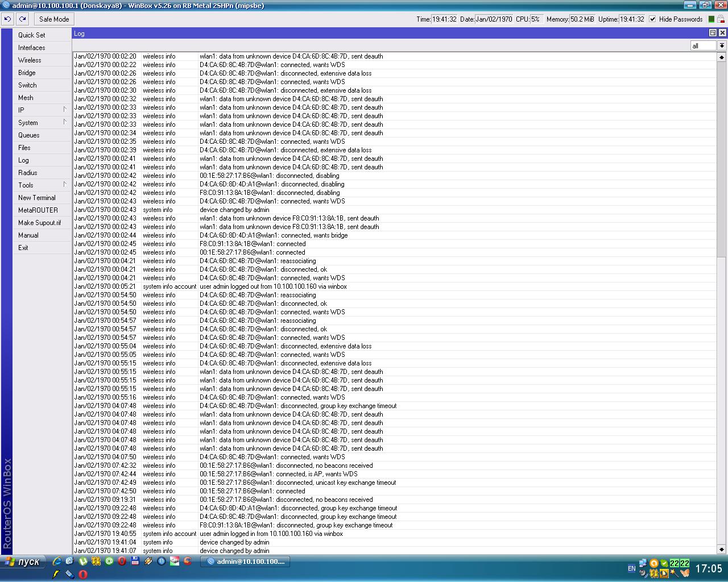Open Internet Explorer from the quick launch
Image resolution: width=728 pixels, height=582 pixels.
point(57,561)
